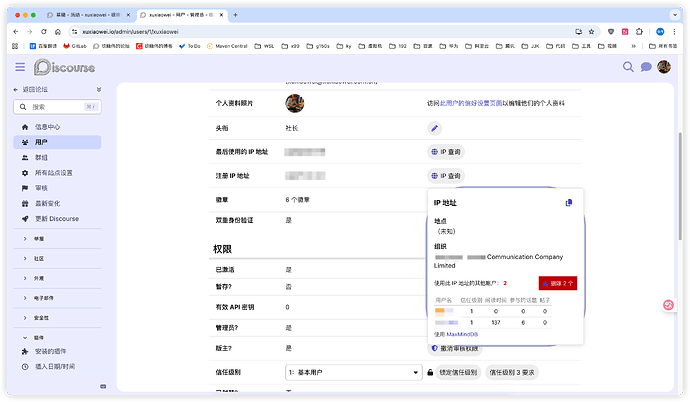690x402 pixels.
Task: Open the chat bubble icon in header
Action: (646, 67)
